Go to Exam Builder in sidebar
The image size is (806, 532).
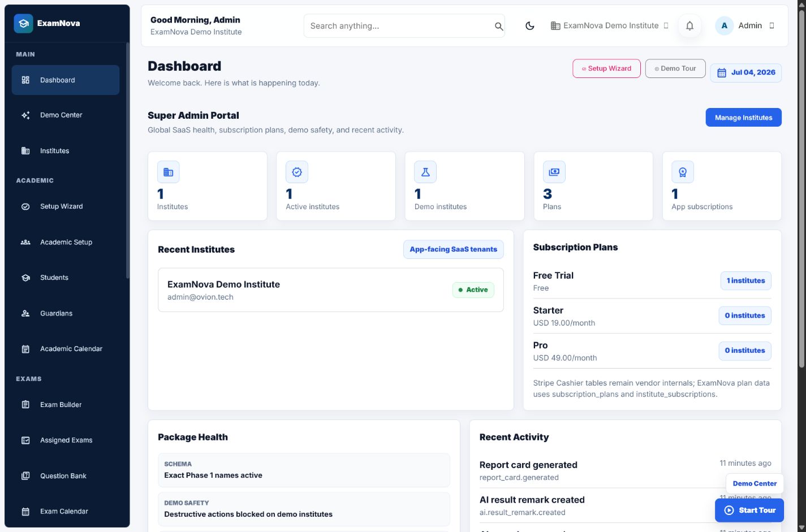coord(66,405)
